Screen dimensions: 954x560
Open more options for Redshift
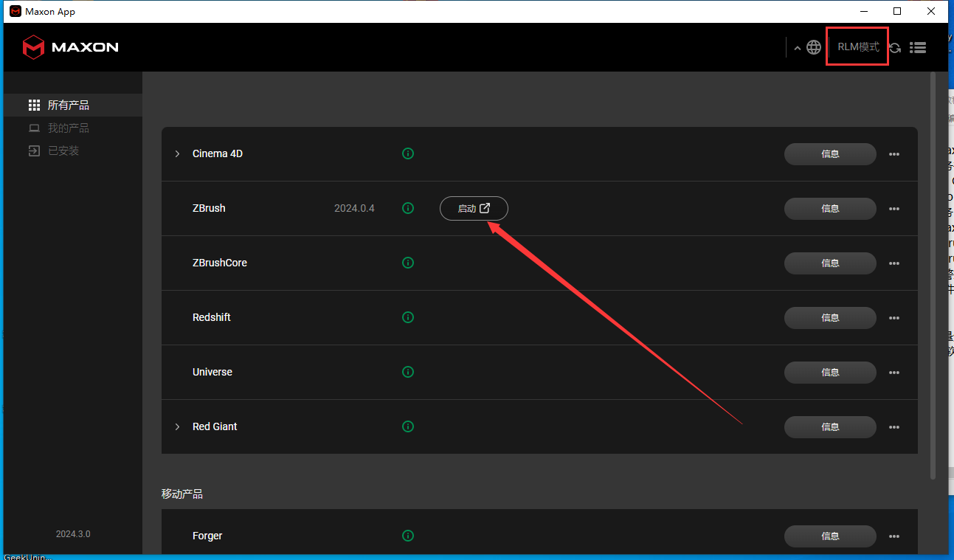click(894, 318)
